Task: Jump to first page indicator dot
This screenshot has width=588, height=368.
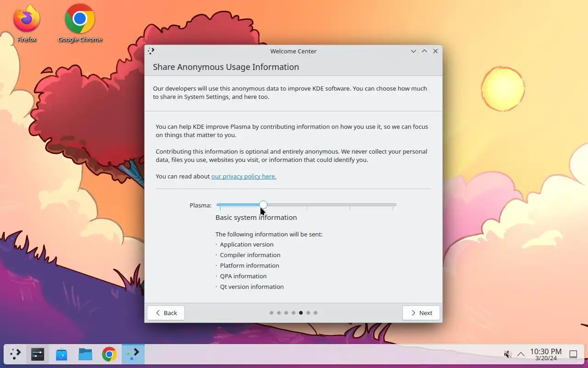Action: click(271, 313)
